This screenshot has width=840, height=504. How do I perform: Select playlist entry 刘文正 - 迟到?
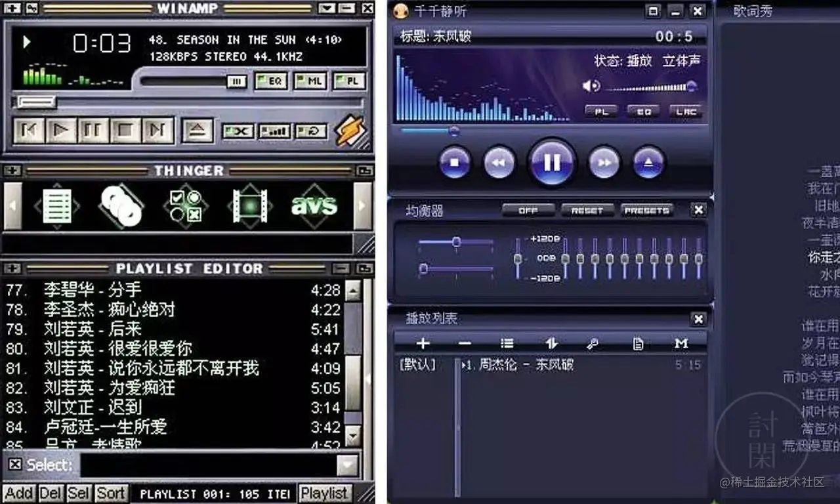click(x=173, y=408)
